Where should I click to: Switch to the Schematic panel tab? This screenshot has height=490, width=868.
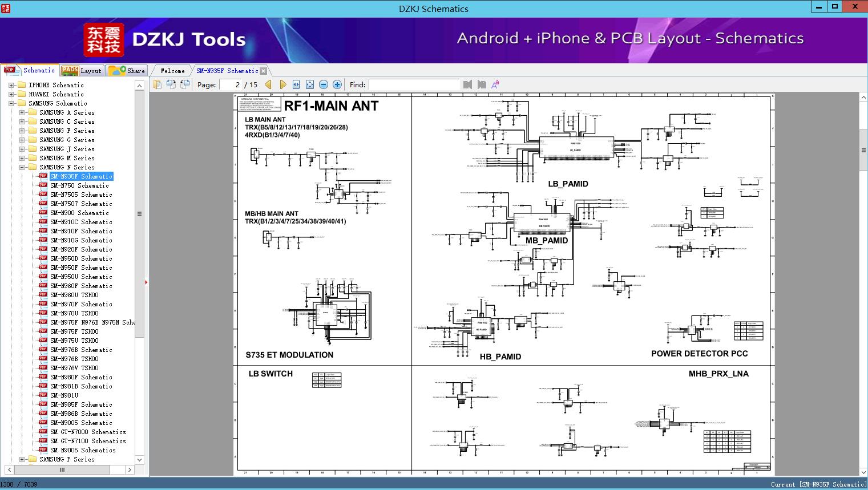click(30, 70)
